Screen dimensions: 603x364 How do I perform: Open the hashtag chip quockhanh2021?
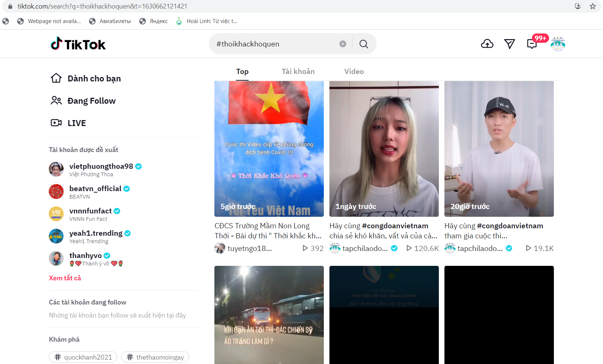(x=83, y=357)
